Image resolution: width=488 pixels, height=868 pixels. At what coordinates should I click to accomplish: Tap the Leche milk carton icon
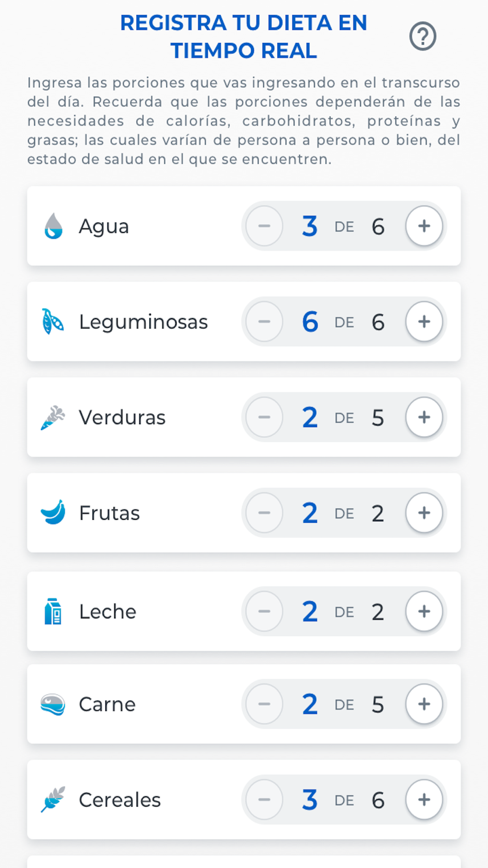point(53,611)
